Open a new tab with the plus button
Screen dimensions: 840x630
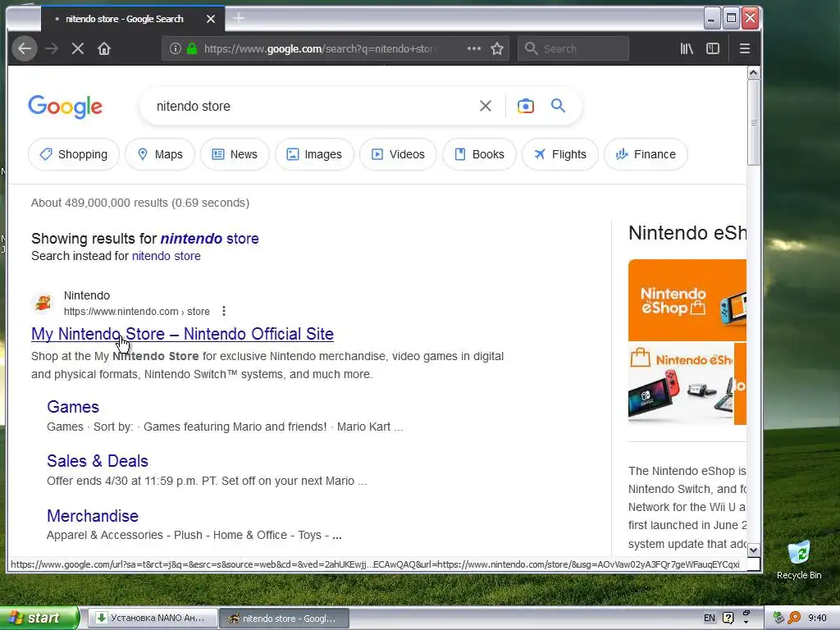point(239,19)
